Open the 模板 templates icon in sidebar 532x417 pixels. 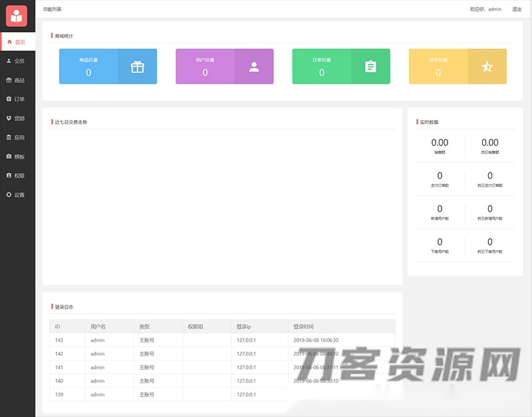tap(9, 157)
